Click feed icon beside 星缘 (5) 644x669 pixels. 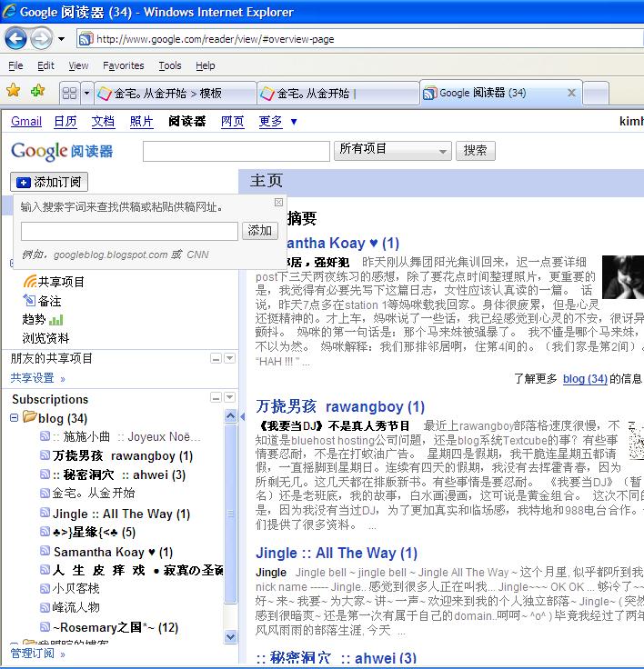click(x=45, y=531)
